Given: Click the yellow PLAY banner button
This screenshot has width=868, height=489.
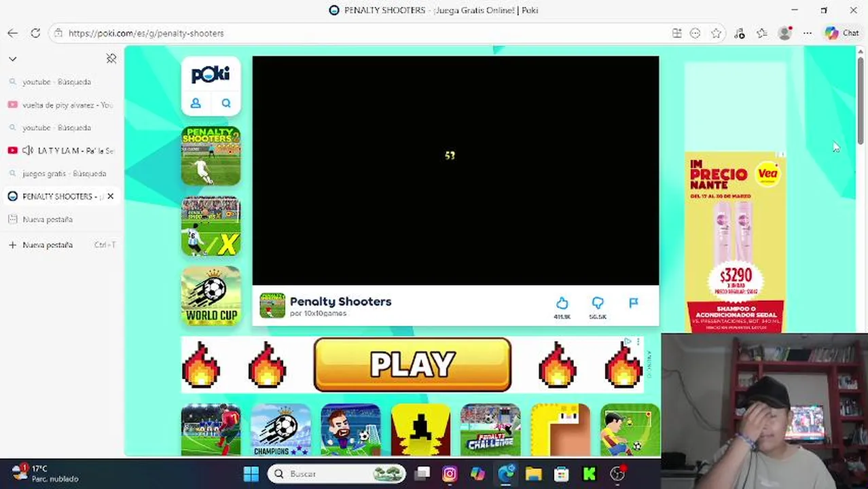Looking at the screenshot, I should coord(412,365).
